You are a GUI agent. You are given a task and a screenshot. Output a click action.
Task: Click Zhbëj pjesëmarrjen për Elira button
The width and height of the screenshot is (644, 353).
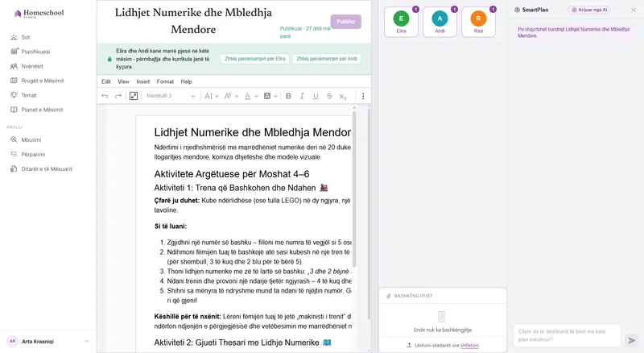pyautogui.click(x=254, y=59)
